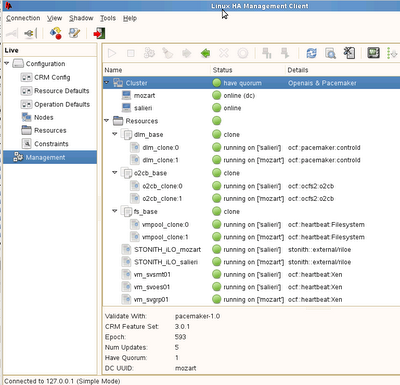Click the Details column header
The image size is (400, 385).
298,70
